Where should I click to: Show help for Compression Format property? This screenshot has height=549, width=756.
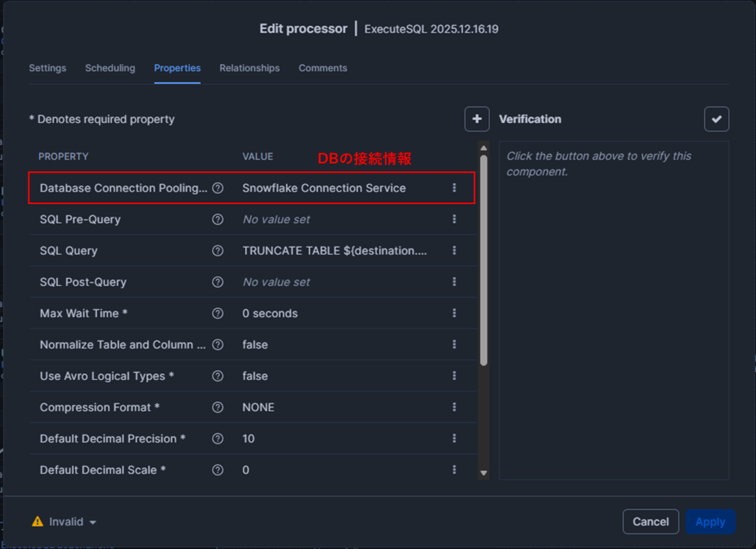click(218, 407)
